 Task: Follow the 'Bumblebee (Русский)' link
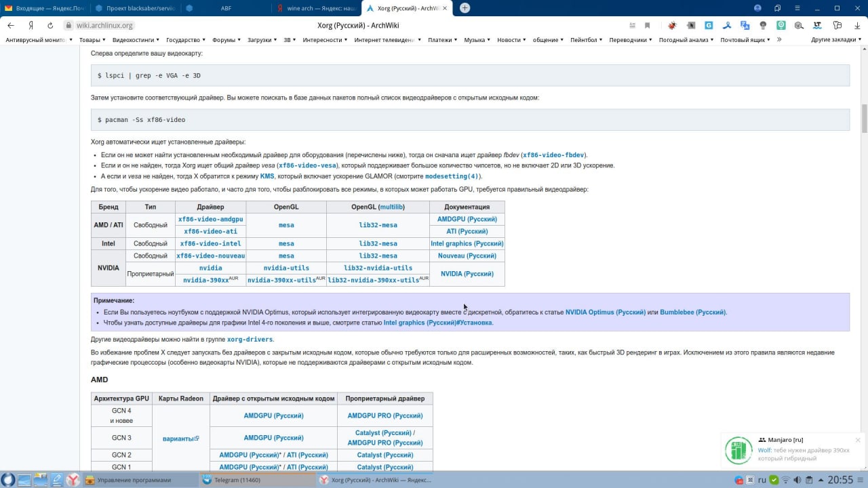[692, 312]
